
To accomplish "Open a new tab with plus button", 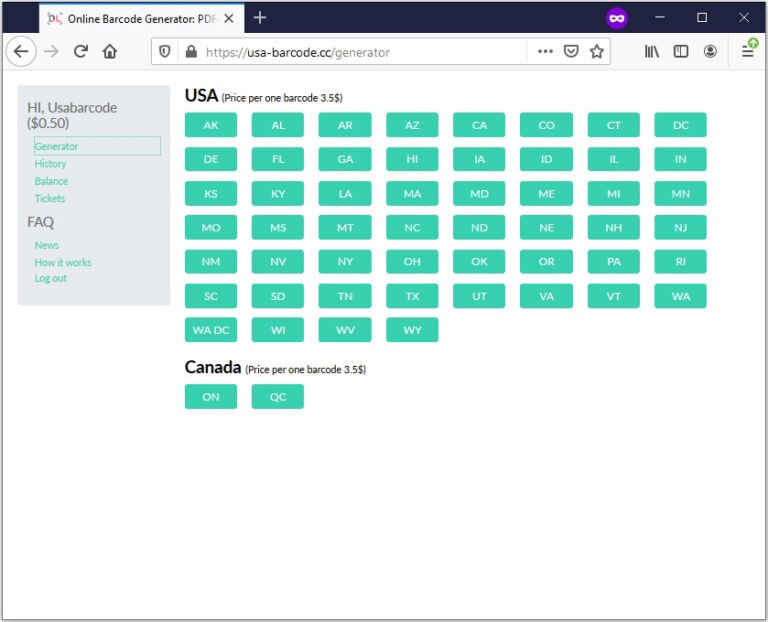I will point(260,18).
